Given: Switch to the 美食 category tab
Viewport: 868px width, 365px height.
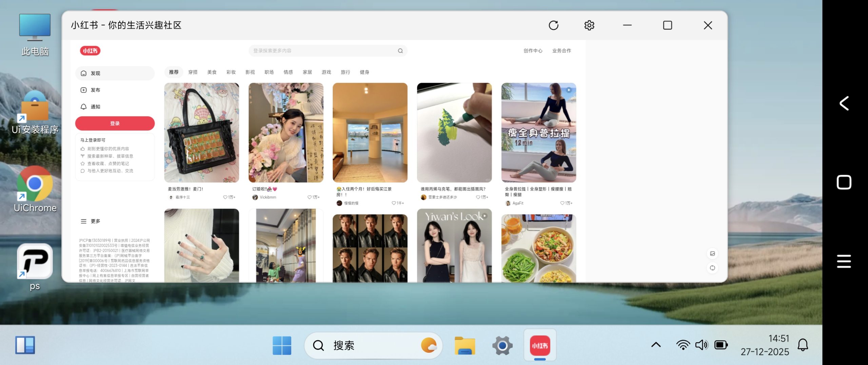Looking at the screenshot, I should (212, 72).
